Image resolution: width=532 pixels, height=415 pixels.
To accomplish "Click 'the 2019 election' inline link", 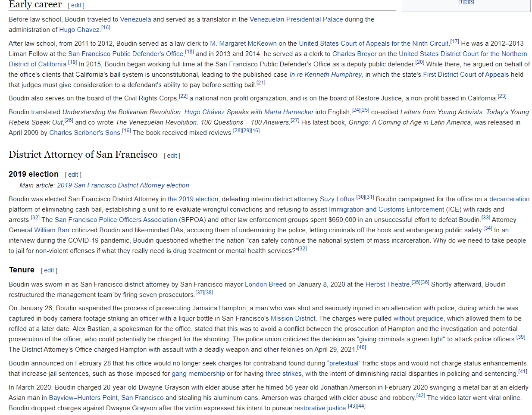I will [x=193, y=199].
